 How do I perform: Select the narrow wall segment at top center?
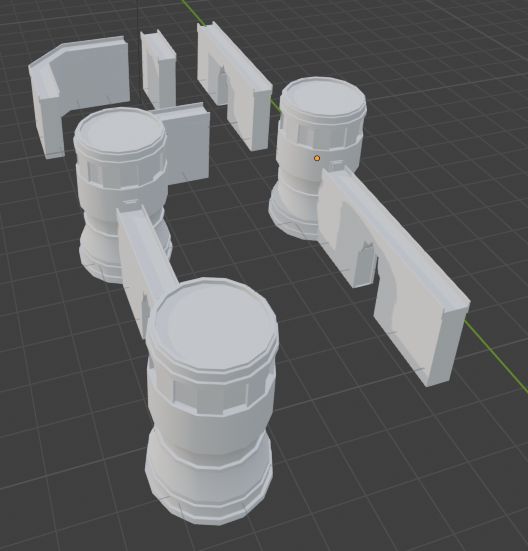(158, 69)
